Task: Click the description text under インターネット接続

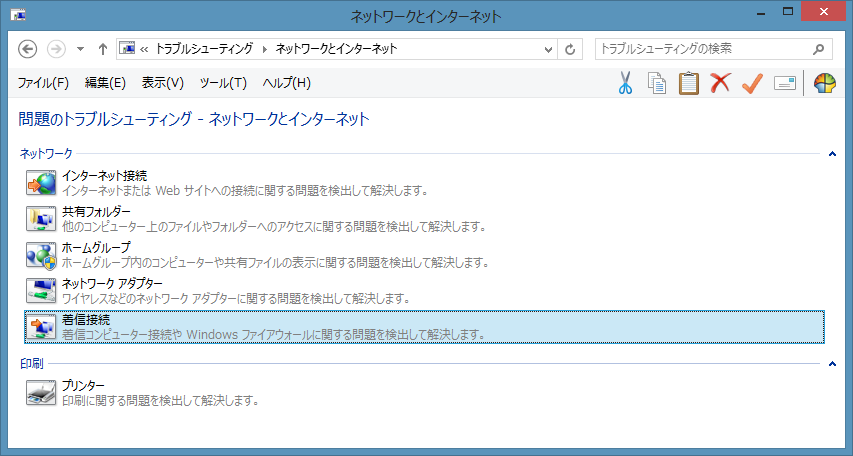Action: click(245, 190)
